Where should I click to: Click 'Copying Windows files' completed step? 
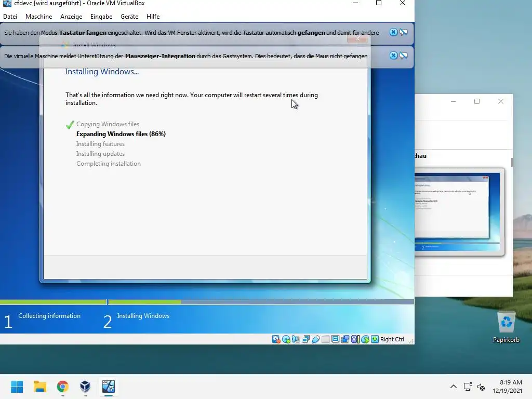click(x=108, y=124)
